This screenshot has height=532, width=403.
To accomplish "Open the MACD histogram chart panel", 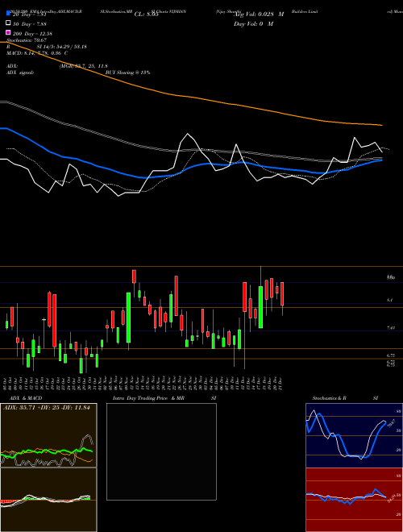I will click(48, 500).
